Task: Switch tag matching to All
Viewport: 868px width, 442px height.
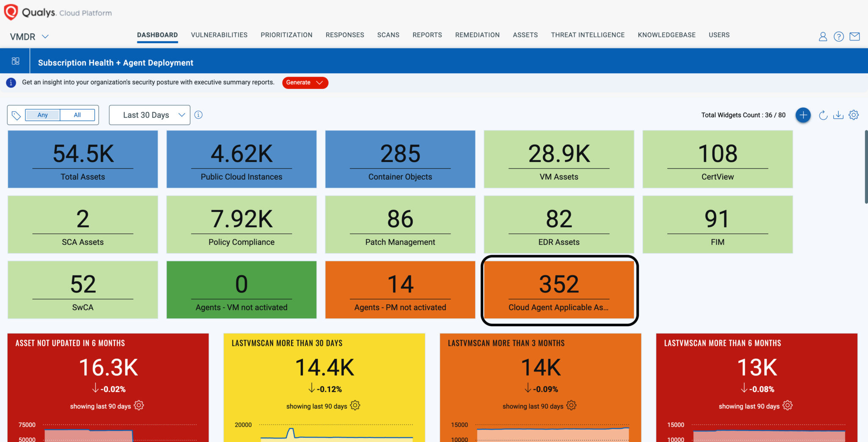Action: point(77,115)
